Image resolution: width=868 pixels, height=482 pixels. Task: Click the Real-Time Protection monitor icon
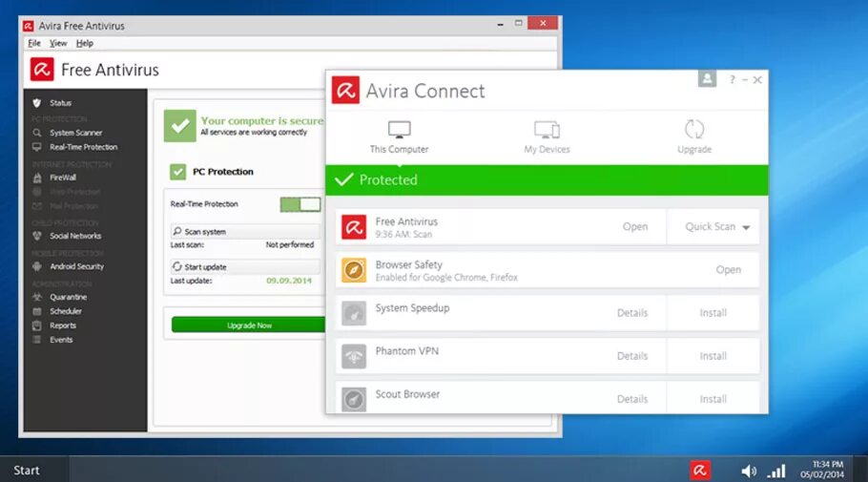click(37, 147)
